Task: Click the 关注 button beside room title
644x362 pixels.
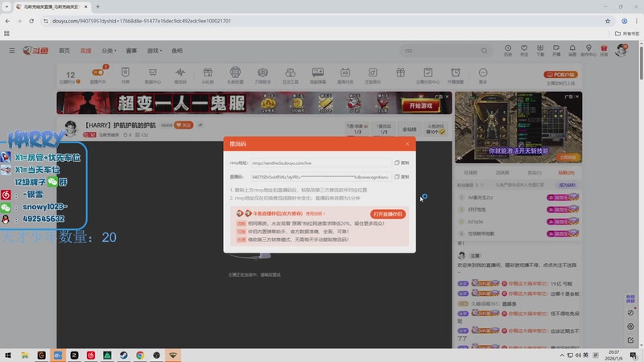Action: click(184, 125)
